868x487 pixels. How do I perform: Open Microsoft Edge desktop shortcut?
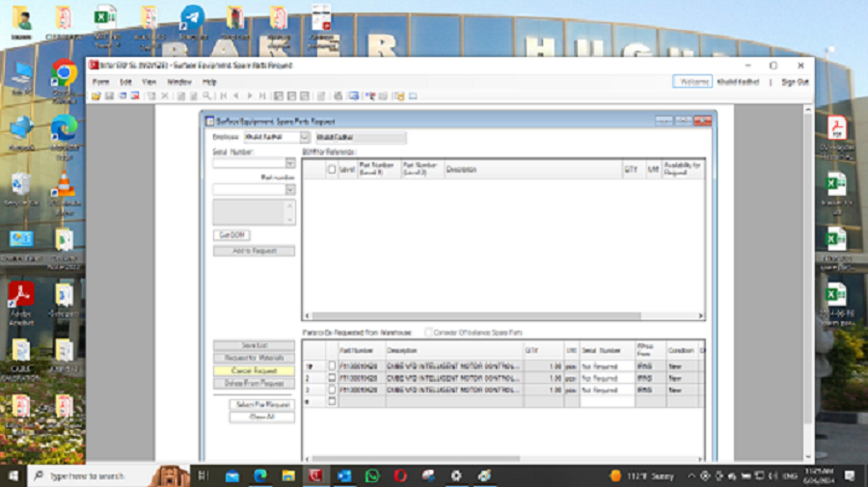pos(65,138)
